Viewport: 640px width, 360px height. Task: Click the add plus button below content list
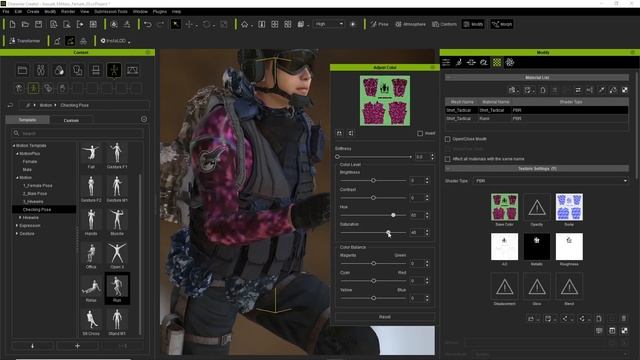click(x=77, y=346)
